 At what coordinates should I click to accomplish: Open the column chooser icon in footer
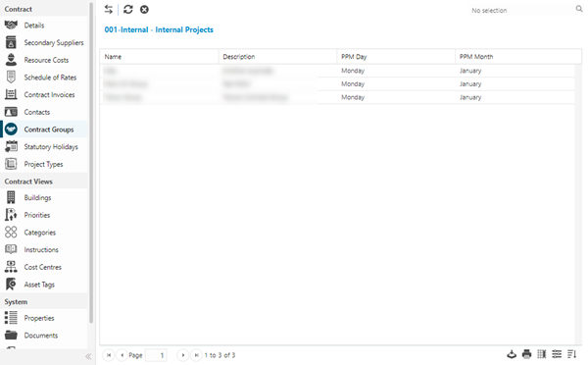point(542,354)
